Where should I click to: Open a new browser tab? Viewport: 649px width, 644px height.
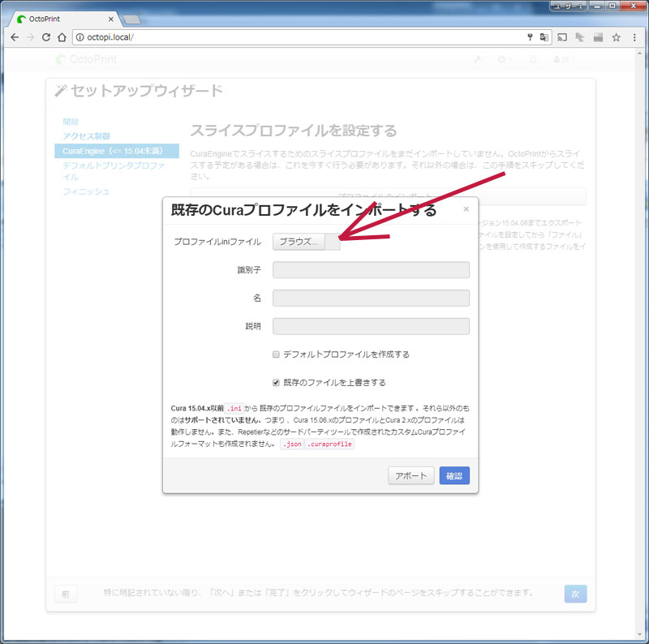(x=132, y=19)
